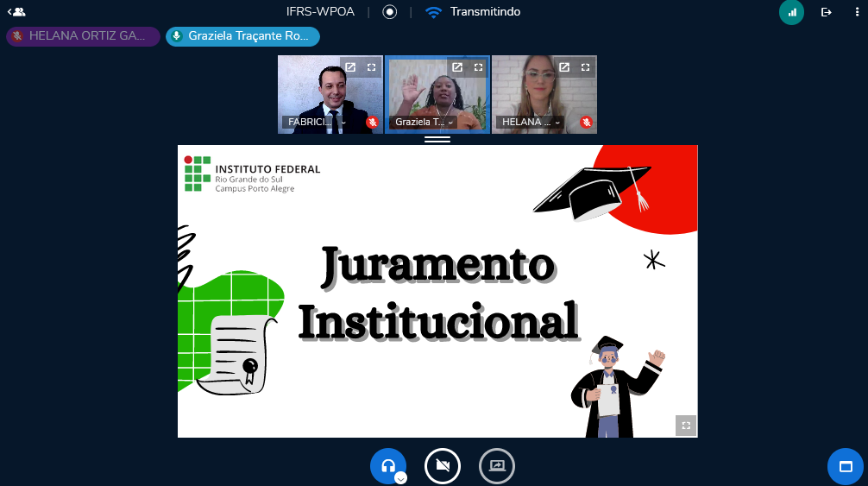Toggle webcam sharing button

click(x=443, y=466)
